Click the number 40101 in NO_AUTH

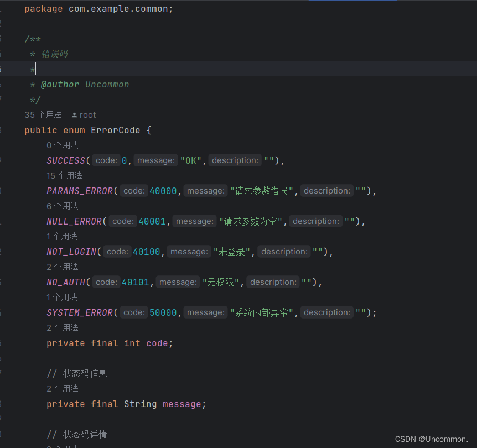tap(136, 282)
